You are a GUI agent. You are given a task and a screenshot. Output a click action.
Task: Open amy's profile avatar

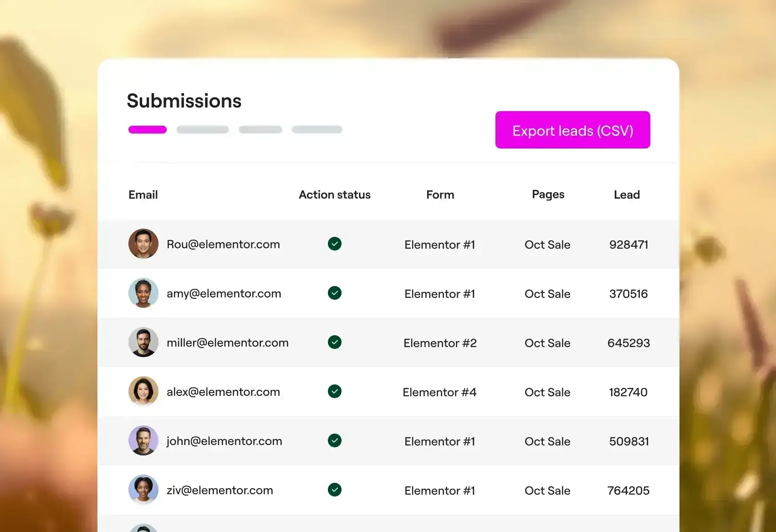pyautogui.click(x=143, y=293)
